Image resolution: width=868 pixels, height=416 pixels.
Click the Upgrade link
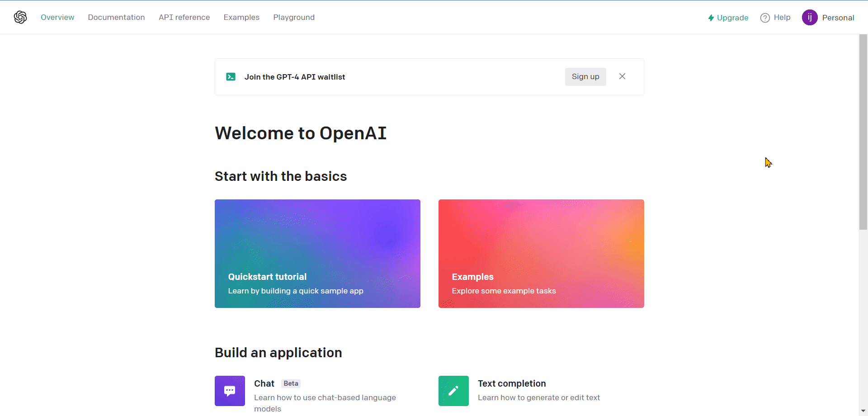(x=728, y=18)
